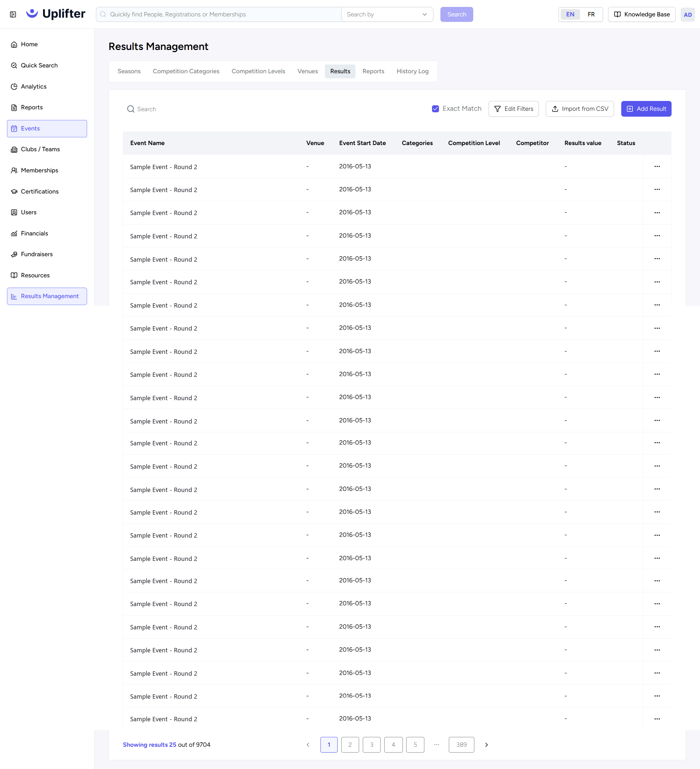Collapse the sidebar with the panel icon
Image resolution: width=700 pixels, height=769 pixels.
tap(13, 15)
